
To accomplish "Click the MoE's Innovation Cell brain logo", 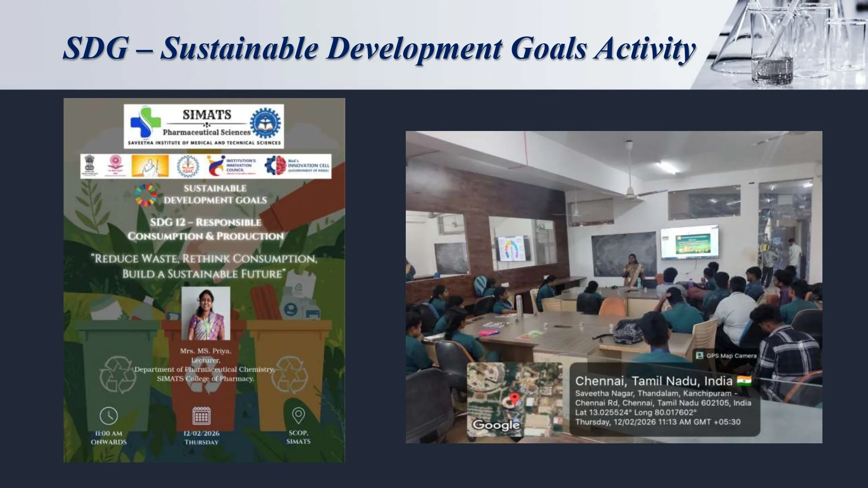I will [x=276, y=166].
